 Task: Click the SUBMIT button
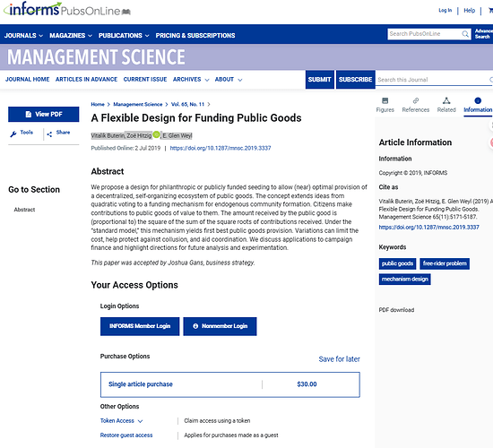(x=319, y=80)
